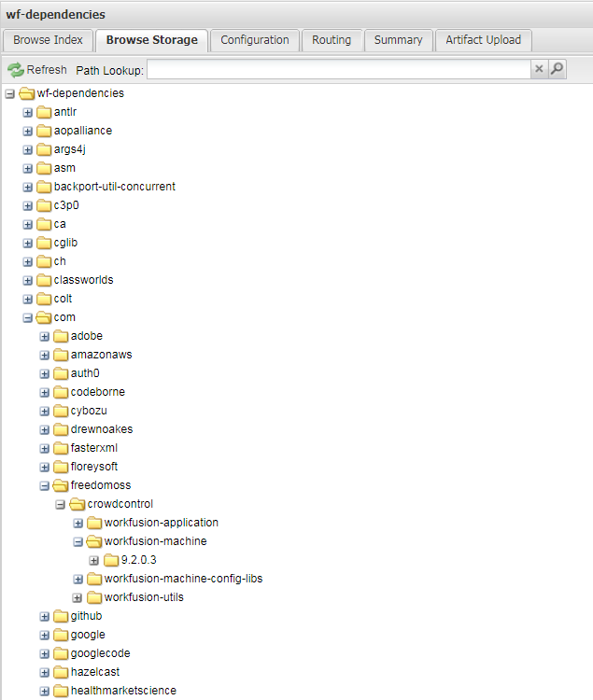
Task: Click the 9.2.0.3 version folder icon
Action: (111, 560)
